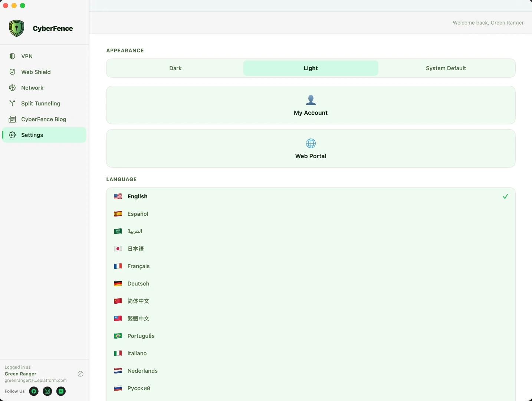Viewport: 532px width, 401px height.
Task: Click the 'Follow Us' label
Action: coord(14,391)
